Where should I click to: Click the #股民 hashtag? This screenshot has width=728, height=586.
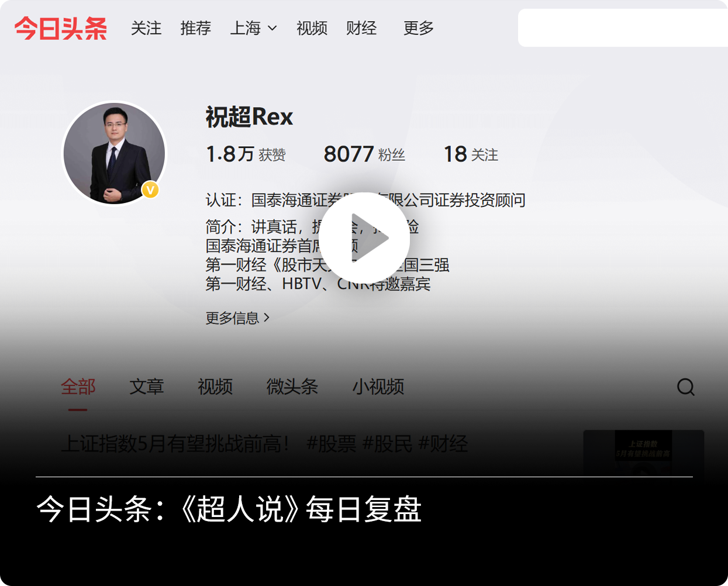coord(387,444)
